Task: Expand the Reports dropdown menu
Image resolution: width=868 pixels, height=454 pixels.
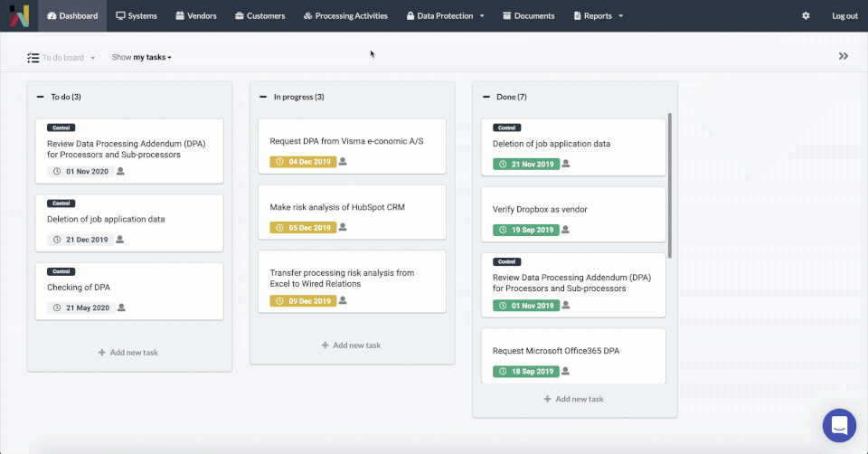Action: pos(599,16)
